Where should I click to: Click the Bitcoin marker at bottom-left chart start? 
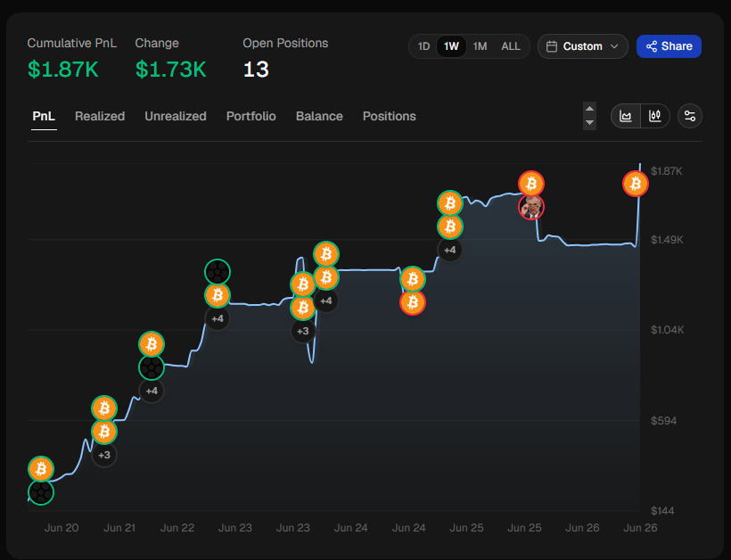[x=41, y=469]
